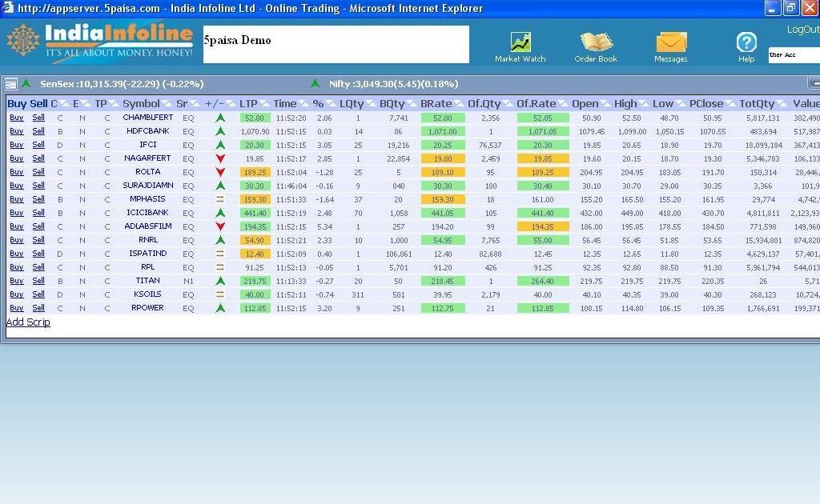The height and width of the screenshot is (504, 820).
Task: Click the green Of.Rate cell 264.40 for TITAN
Action: point(543,281)
